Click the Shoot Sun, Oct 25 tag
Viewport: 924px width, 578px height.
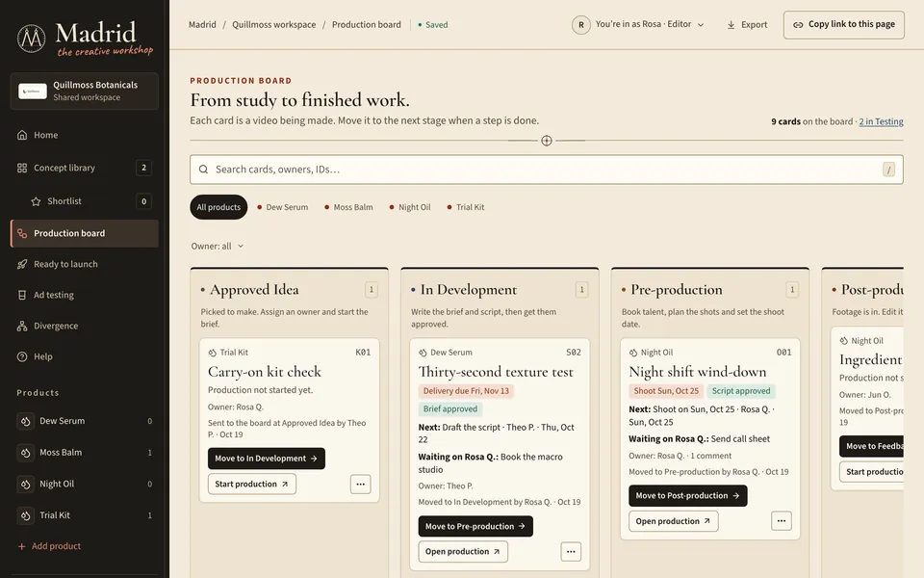coord(666,391)
